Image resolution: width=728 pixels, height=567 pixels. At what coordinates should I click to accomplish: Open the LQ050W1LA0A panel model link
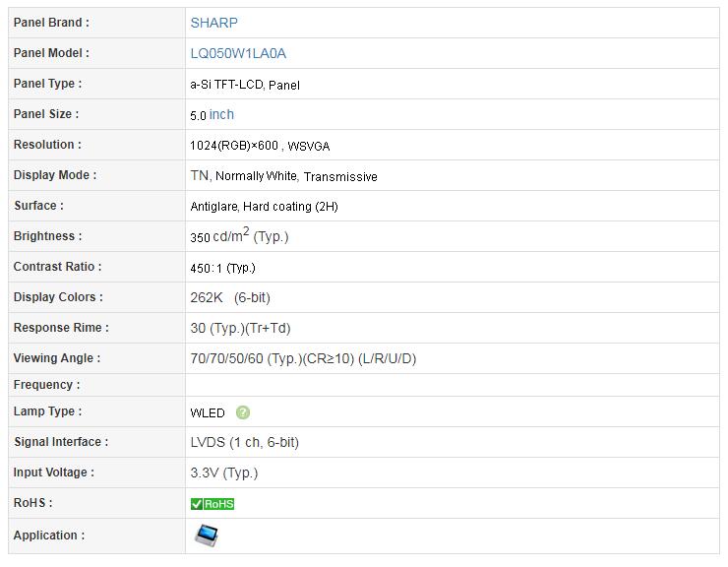(x=238, y=53)
